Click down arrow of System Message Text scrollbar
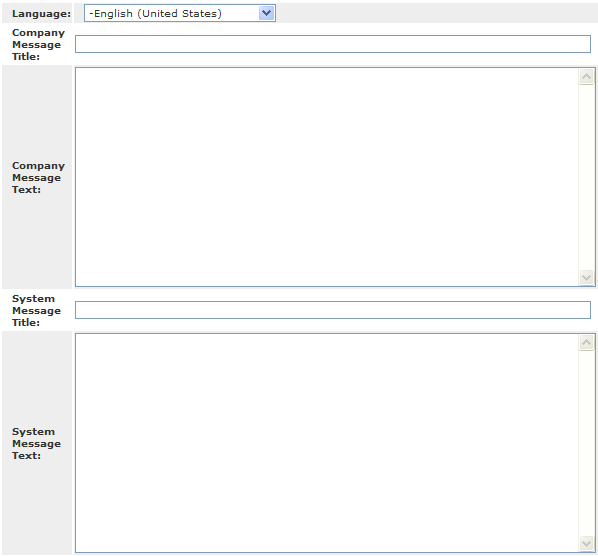 tap(586, 543)
